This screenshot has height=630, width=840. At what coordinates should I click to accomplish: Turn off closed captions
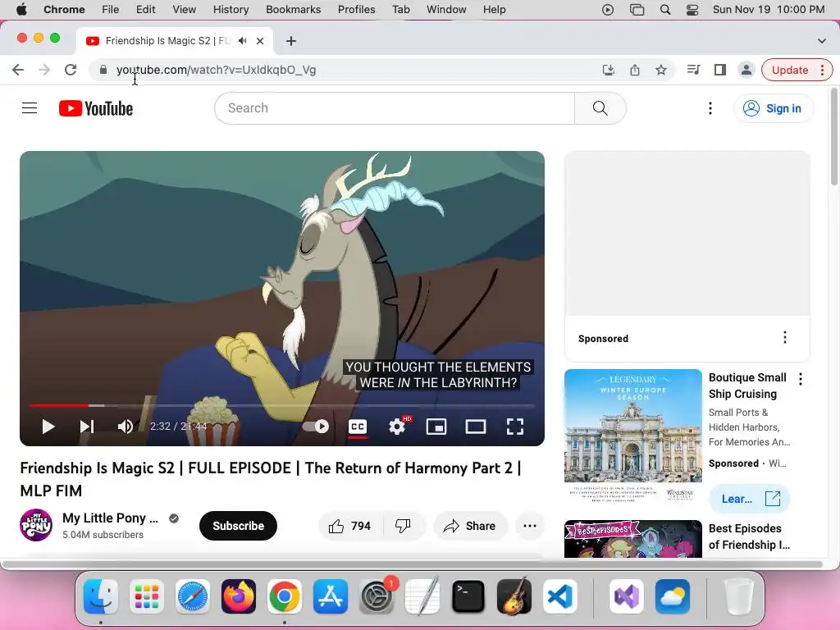coord(358,427)
